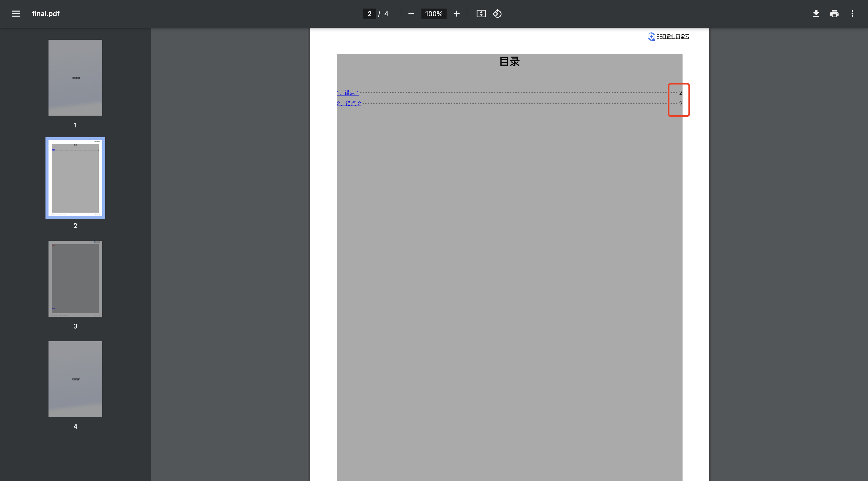Click the current page number field

(369, 14)
